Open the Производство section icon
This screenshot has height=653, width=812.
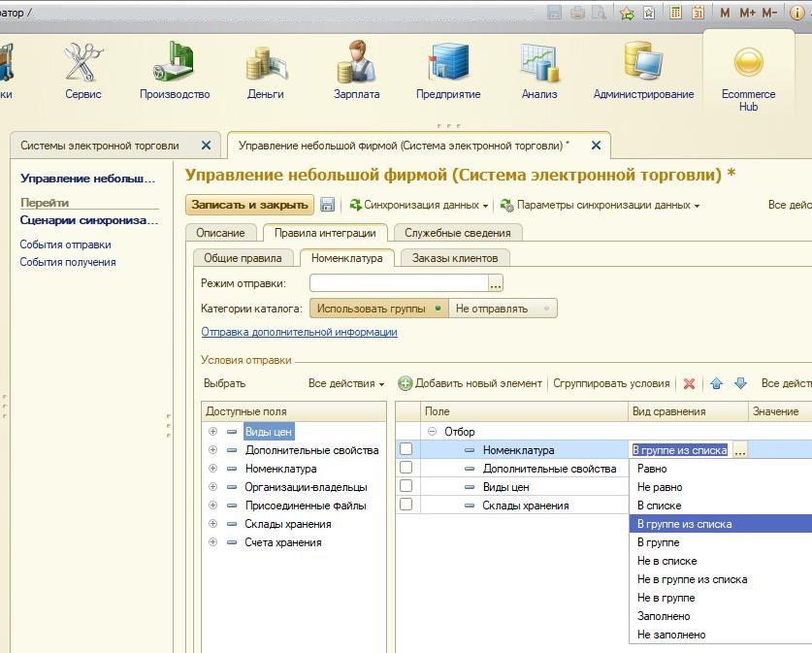174,64
